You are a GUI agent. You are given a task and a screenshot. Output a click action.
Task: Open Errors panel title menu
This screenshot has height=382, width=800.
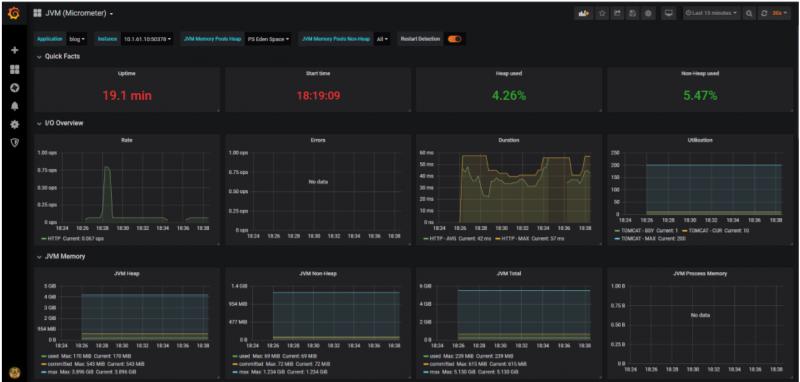318,140
